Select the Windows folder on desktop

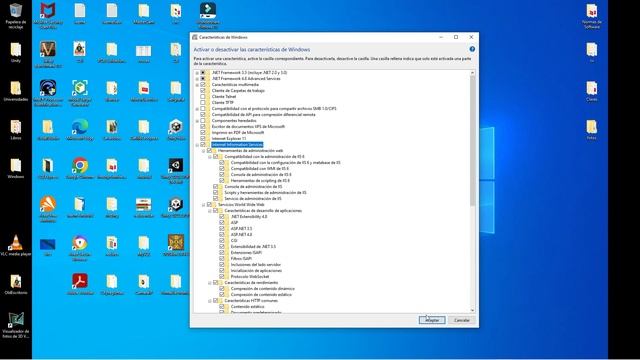coord(16,169)
